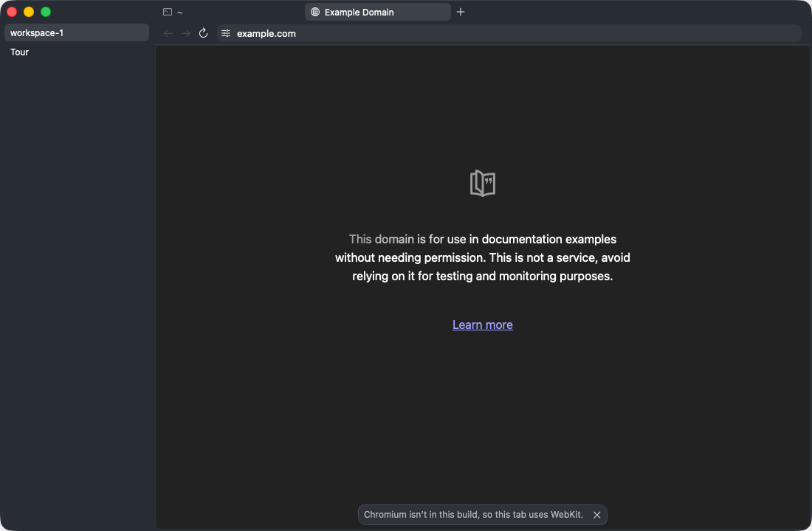
Task: Minimize the window with yellow button
Action: click(x=29, y=12)
